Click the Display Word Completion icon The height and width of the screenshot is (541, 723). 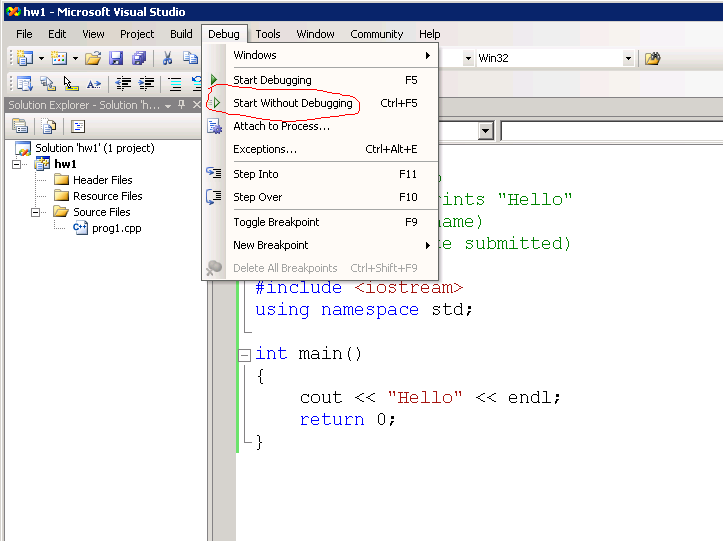94,84
